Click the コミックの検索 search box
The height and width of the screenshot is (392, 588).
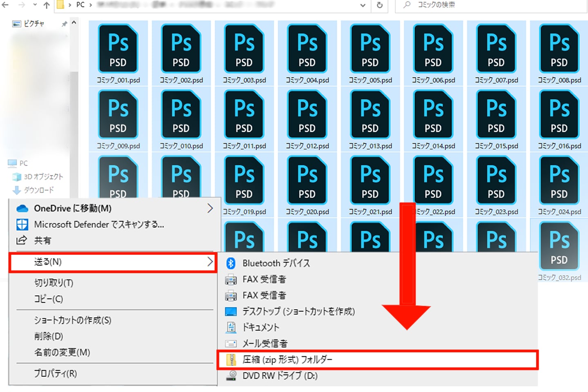490,5
